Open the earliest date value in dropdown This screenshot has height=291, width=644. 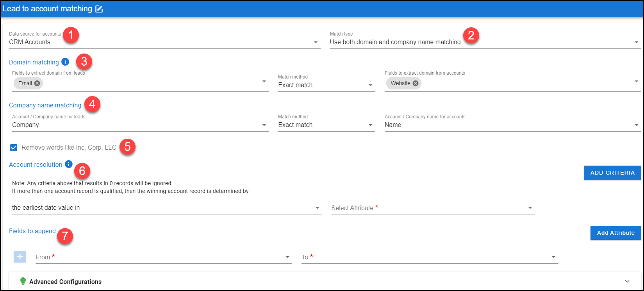167,208
